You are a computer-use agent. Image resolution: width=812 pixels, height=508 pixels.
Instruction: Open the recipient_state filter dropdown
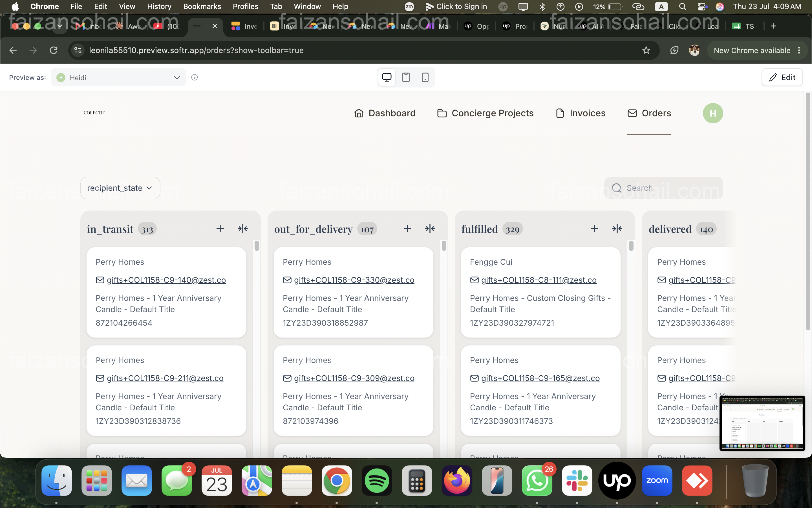tap(120, 188)
